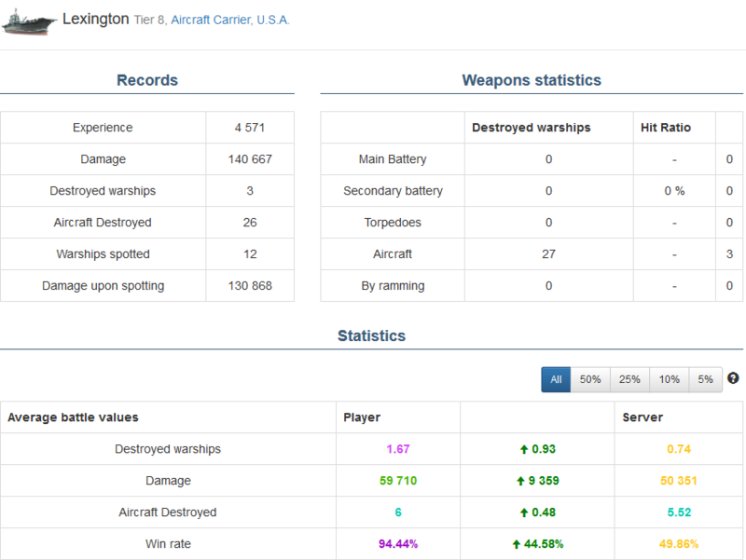
Task: Click the Lexington ship name title
Action: pyautogui.click(x=95, y=19)
